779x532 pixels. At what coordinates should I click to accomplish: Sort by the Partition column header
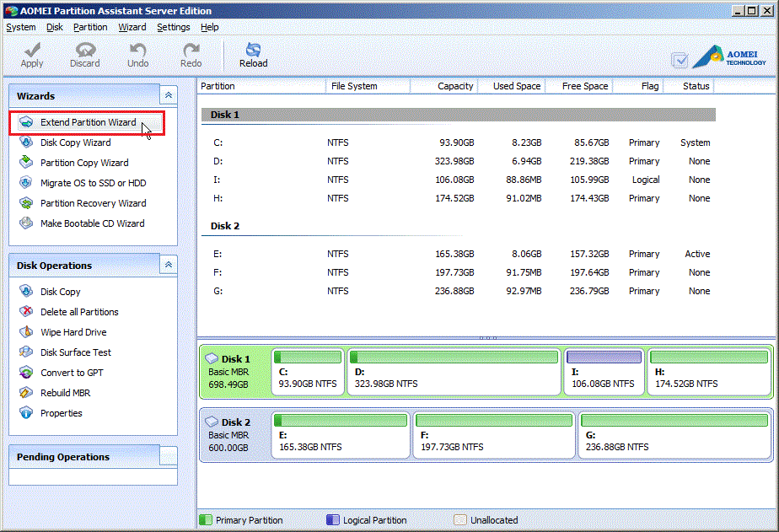pyautogui.click(x=261, y=86)
